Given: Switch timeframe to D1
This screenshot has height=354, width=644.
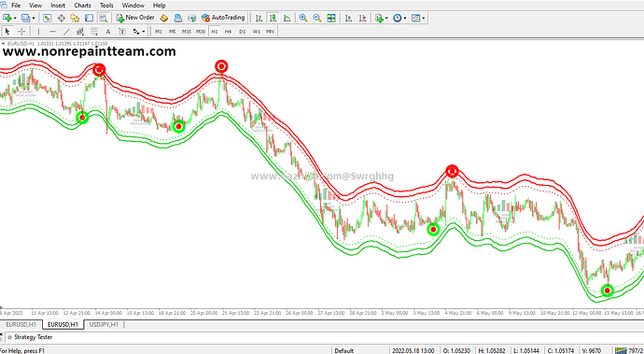Looking at the screenshot, I should point(243,31).
